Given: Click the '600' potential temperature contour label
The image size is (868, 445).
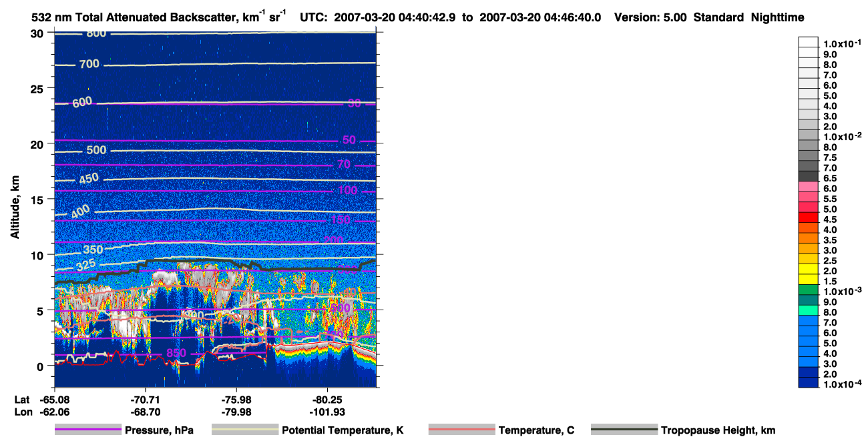Looking at the screenshot, I should point(83,102).
